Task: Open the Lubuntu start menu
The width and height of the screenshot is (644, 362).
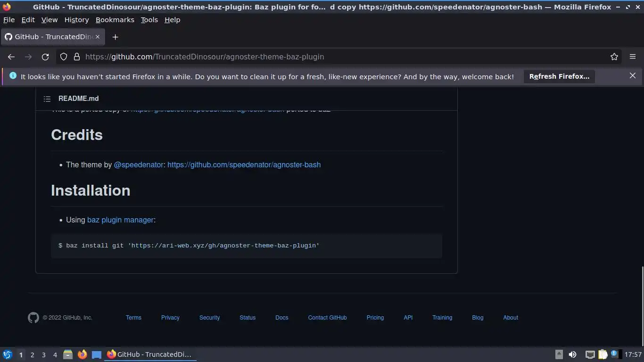Action: click(7, 354)
